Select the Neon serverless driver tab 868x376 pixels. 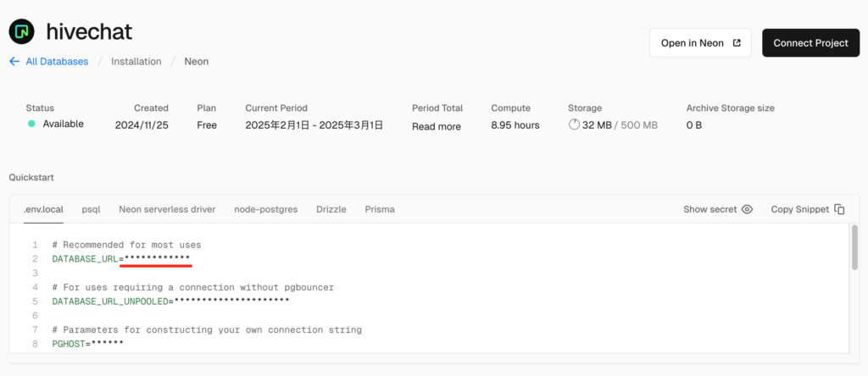point(167,209)
